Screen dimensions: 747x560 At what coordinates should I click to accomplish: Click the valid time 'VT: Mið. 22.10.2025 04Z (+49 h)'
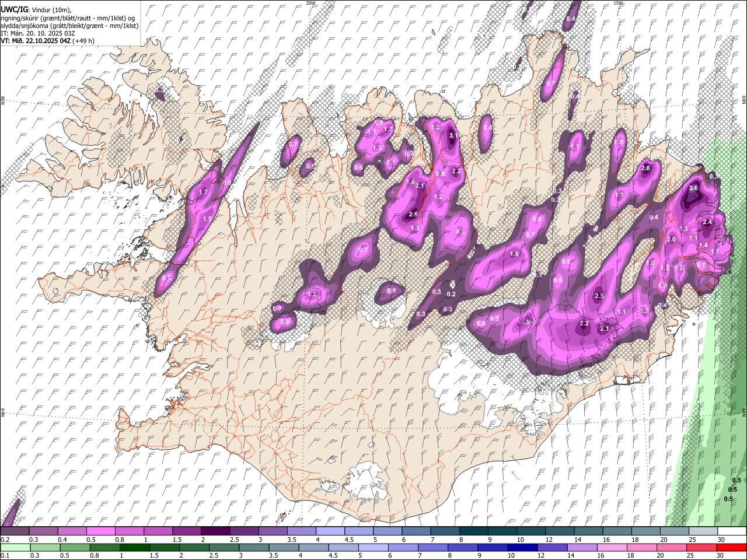(47, 41)
